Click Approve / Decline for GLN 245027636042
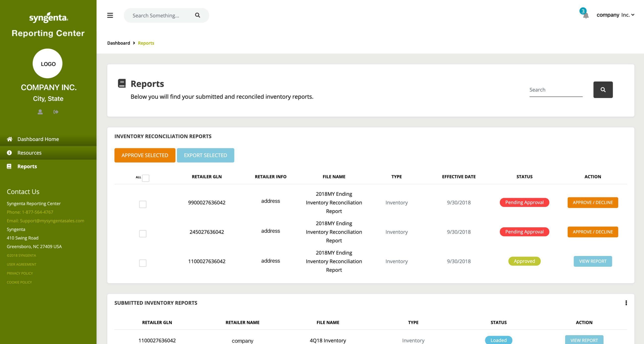The width and height of the screenshot is (644, 344). click(x=592, y=232)
